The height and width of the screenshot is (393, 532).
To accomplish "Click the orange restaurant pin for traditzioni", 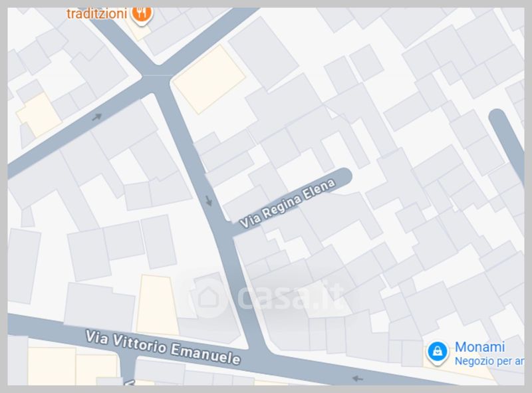I will coord(142,15).
